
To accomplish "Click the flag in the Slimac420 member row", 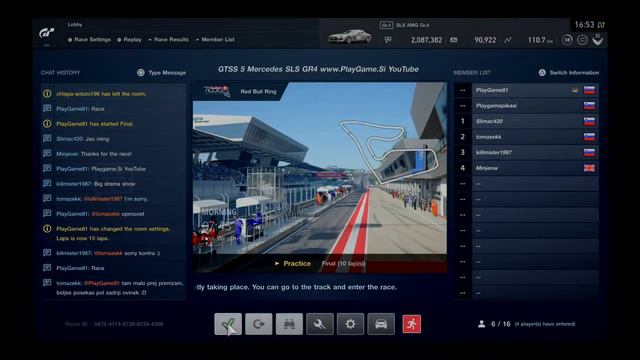I will (589, 121).
